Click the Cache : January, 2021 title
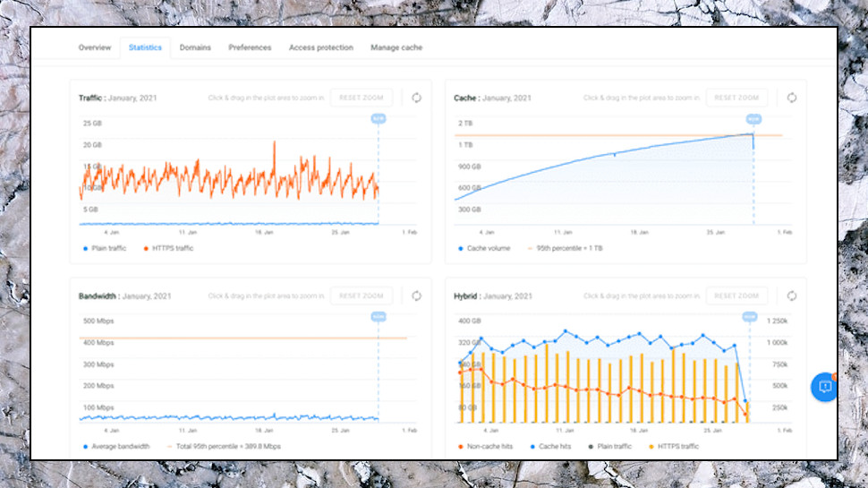 tap(492, 98)
